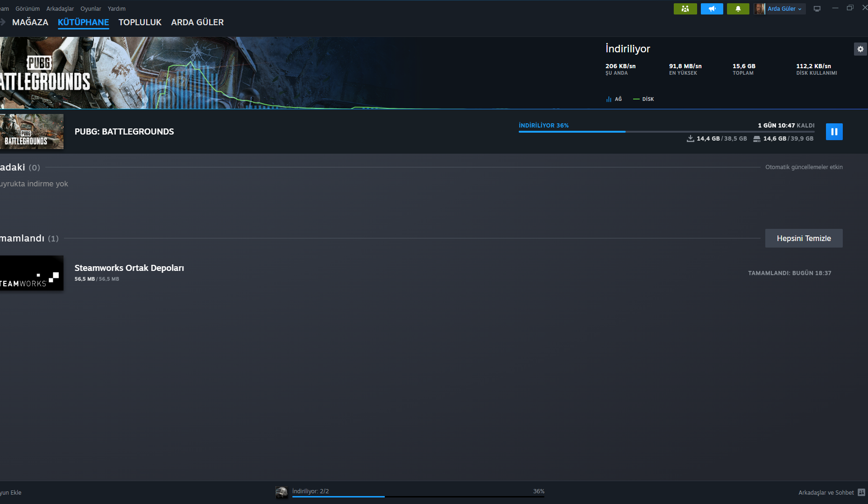Click the 36% text in bottom bar
Screen dimensions: 868x504
[539, 491]
